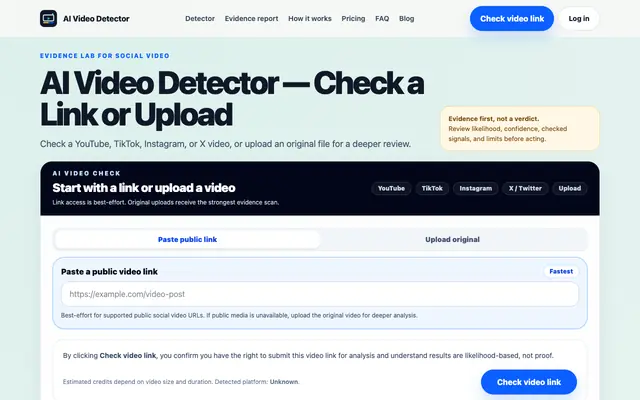This screenshot has width=640, height=400.
Task: Open the Detector nav item
Action: 200,19
